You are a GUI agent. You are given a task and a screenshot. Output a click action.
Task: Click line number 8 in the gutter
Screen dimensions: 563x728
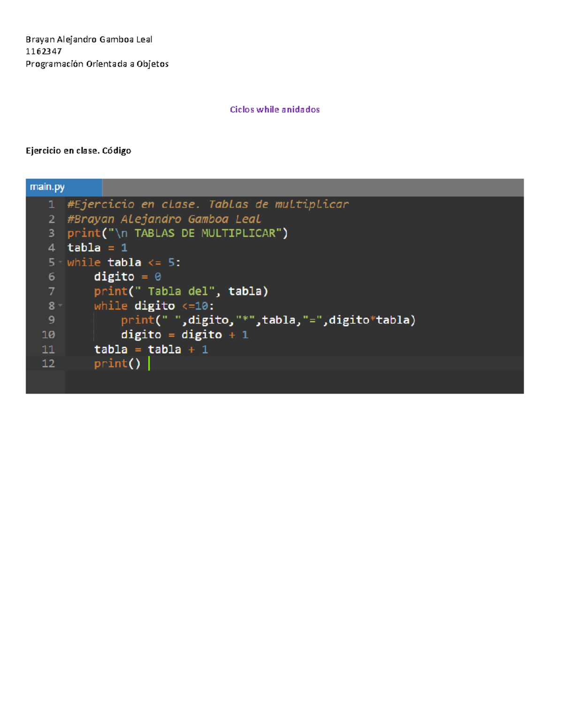(x=51, y=305)
